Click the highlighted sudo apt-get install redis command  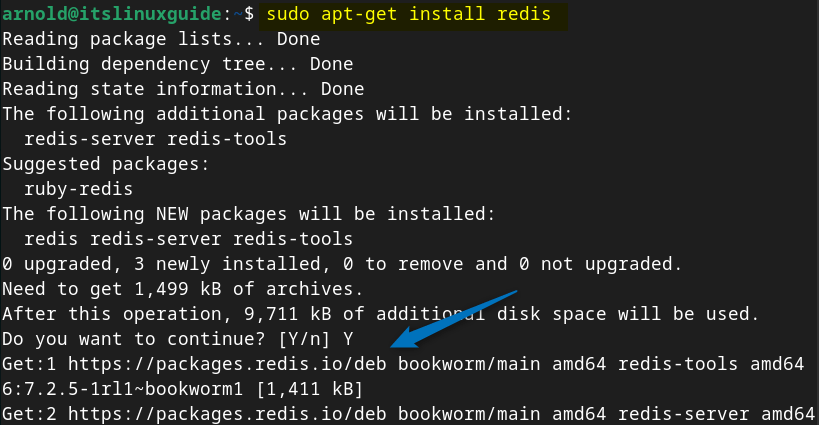point(413,15)
